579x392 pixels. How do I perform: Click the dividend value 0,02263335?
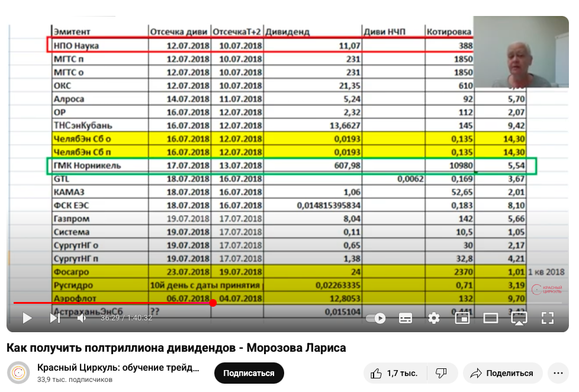click(338, 285)
